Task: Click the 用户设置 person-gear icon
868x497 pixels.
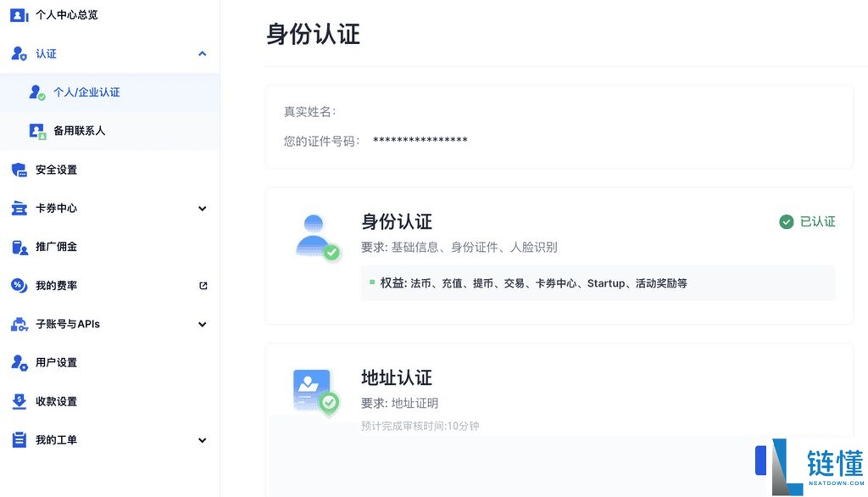Action: [19, 363]
